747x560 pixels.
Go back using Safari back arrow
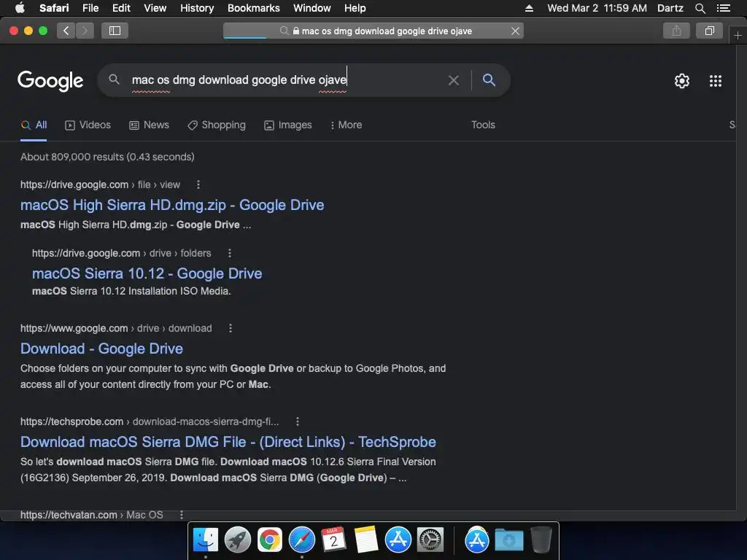click(66, 31)
